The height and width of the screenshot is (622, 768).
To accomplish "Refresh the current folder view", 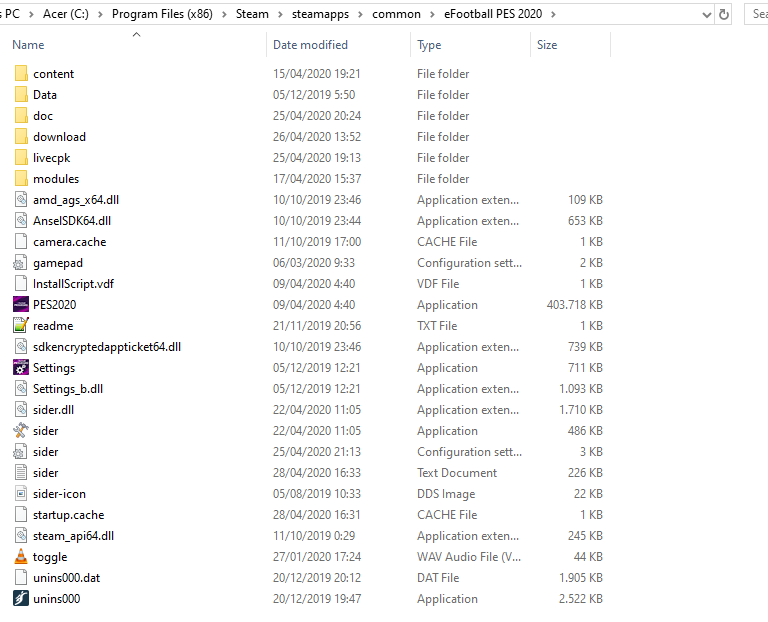I will tap(723, 14).
